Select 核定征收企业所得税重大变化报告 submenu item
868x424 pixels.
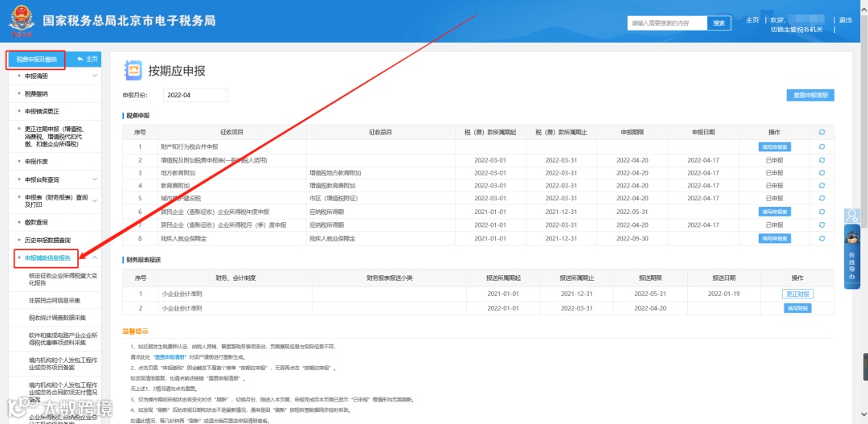point(63,278)
